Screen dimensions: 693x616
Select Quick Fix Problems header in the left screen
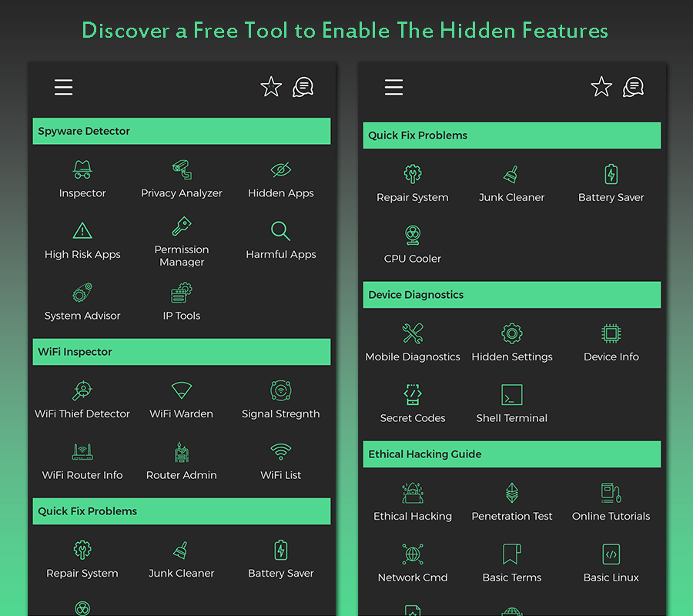(182, 511)
